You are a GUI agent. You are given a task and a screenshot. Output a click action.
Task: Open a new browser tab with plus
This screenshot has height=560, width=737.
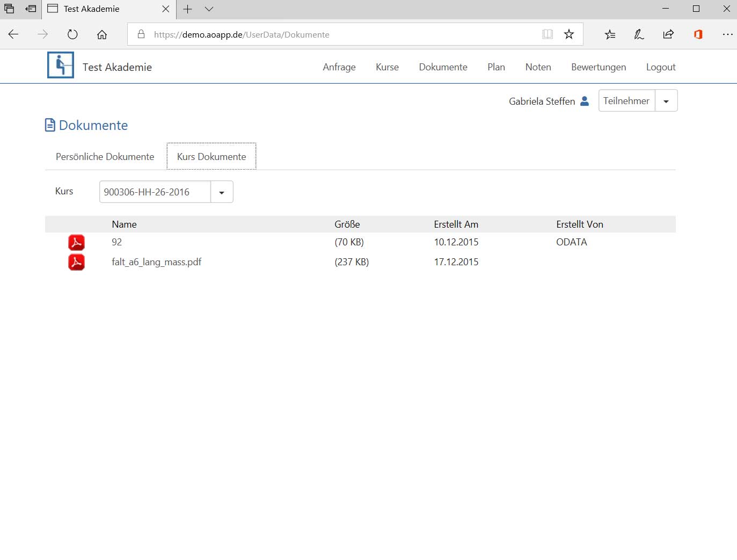[x=187, y=9]
